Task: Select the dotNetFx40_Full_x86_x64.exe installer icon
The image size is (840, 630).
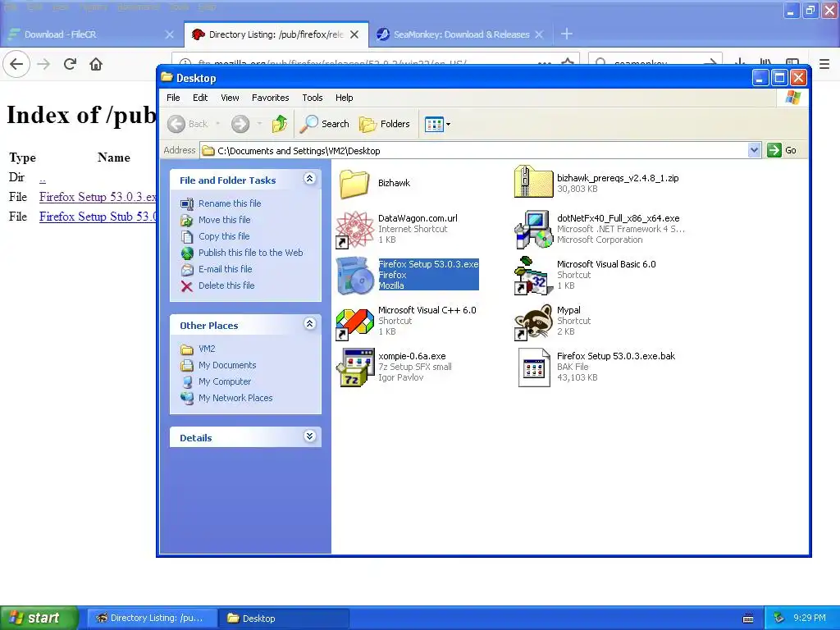Action: (533, 230)
